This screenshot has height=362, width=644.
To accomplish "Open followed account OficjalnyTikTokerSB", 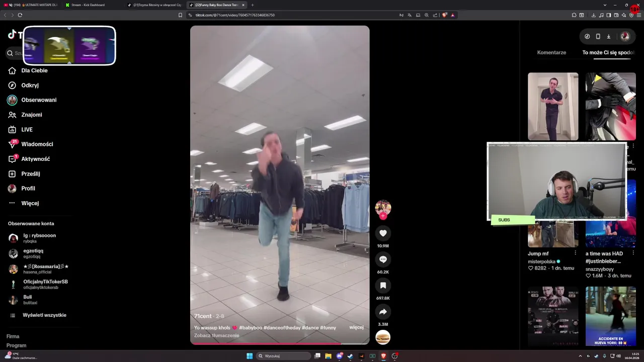I will coord(38,284).
